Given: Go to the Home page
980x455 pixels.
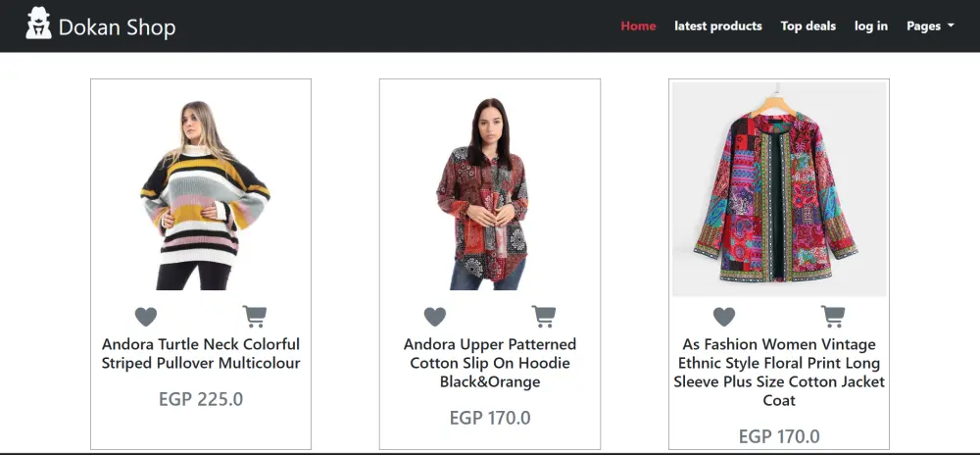Looking at the screenshot, I should coord(638,26).
